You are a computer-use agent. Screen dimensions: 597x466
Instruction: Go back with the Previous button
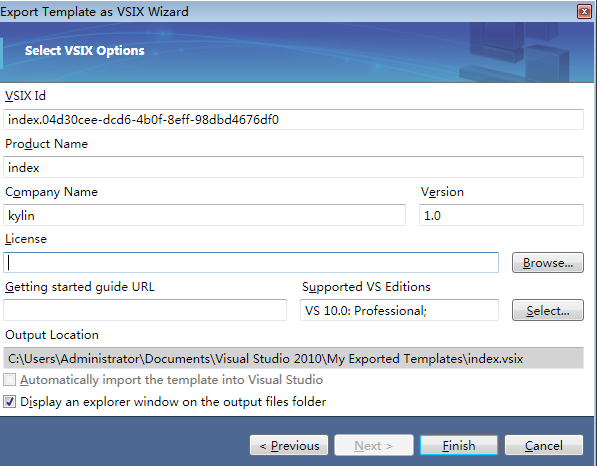289,445
